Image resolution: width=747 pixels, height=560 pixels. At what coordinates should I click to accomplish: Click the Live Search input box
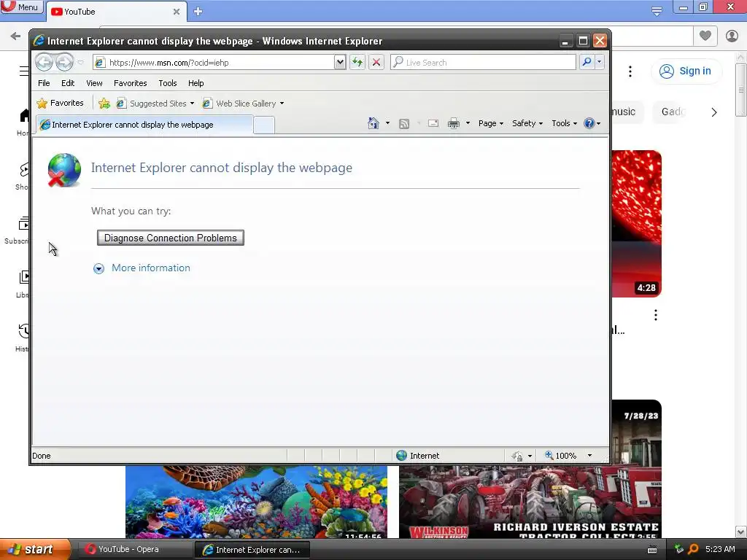pyautogui.click(x=483, y=63)
